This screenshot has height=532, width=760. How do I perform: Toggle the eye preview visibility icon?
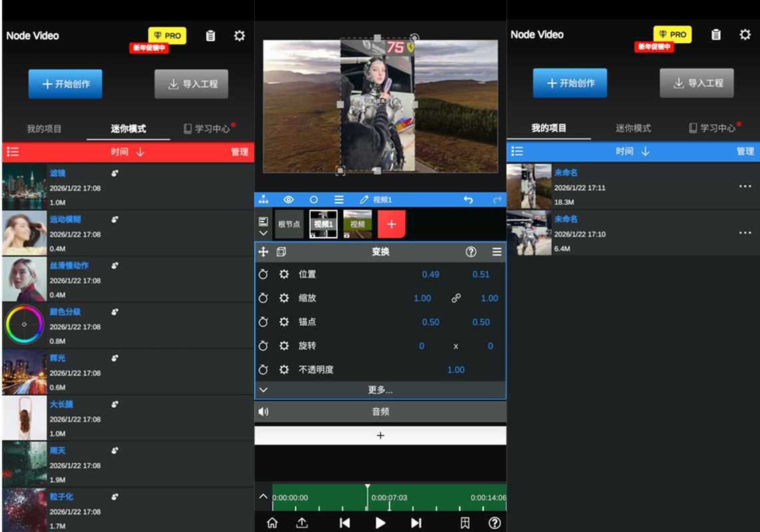point(289,199)
